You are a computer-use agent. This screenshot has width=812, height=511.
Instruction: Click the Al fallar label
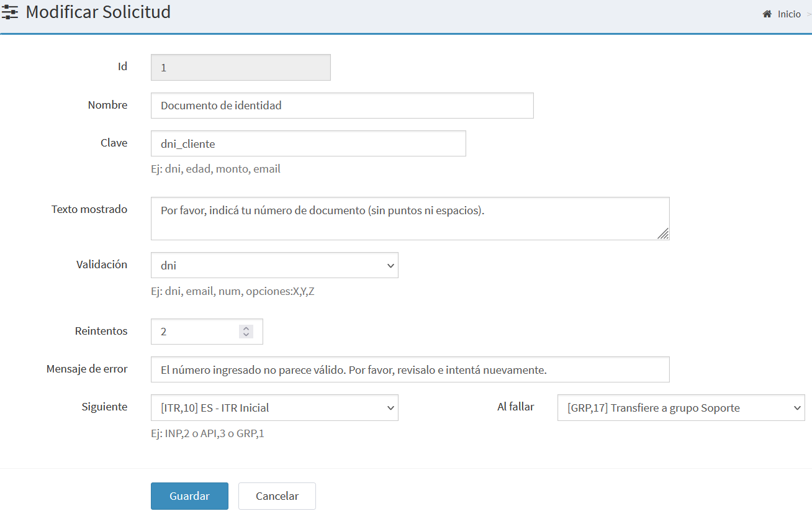click(x=515, y=407)
